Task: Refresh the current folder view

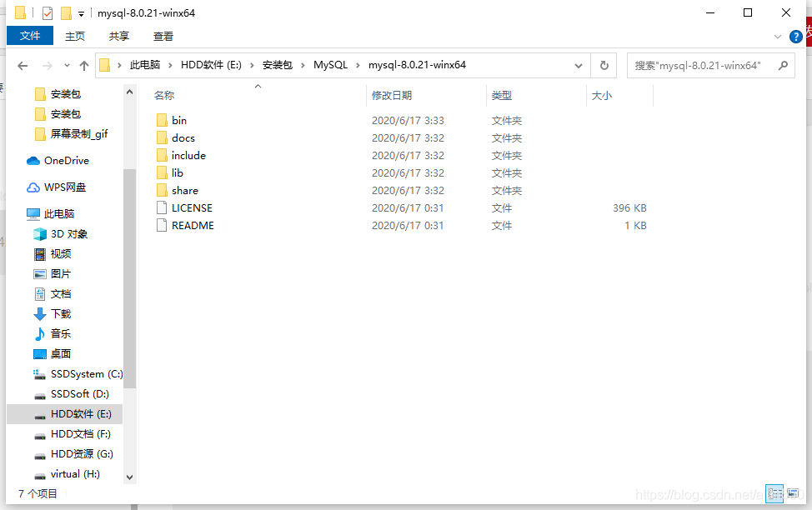Action: click(x=604, y=65)
